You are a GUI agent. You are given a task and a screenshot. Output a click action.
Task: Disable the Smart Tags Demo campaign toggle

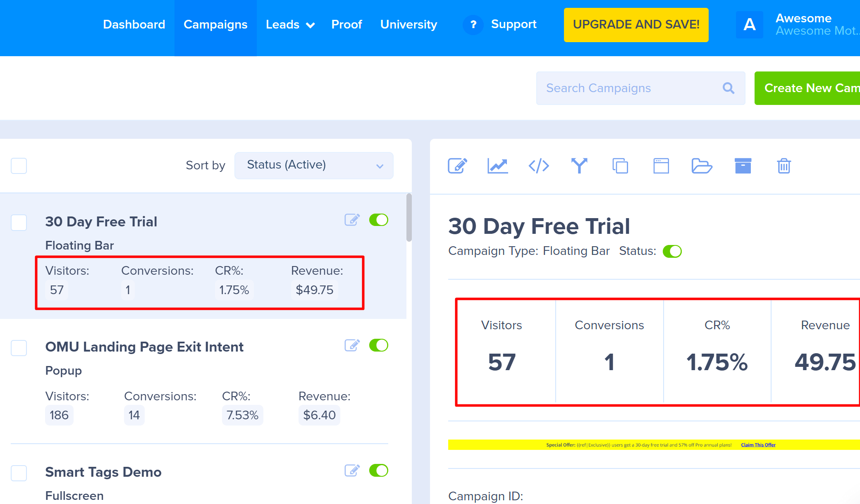tap(379, 471)
